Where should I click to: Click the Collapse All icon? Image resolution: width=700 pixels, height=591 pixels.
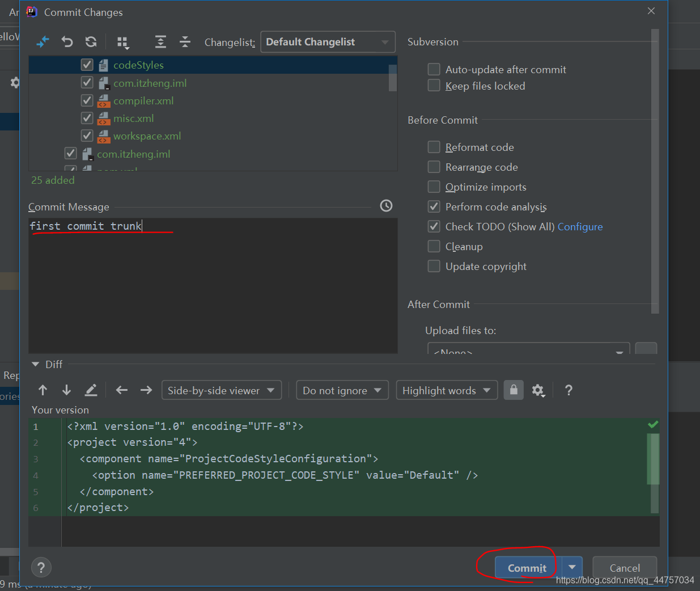[185, 42]
